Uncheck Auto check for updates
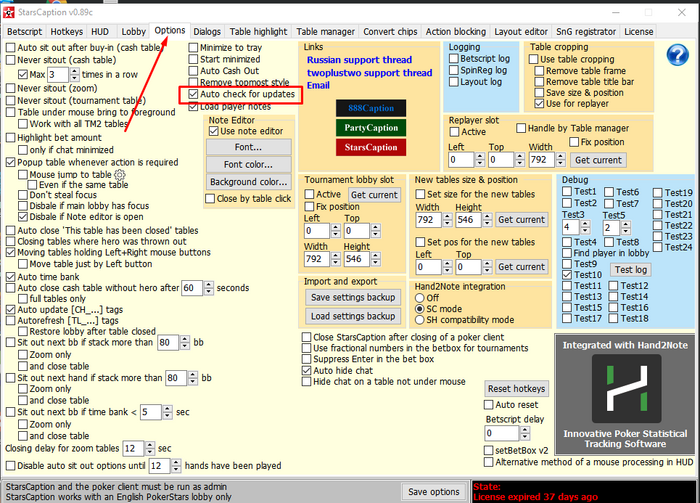Screen dimensions: 700x503 pyautogui.click(x=195, y=95)
